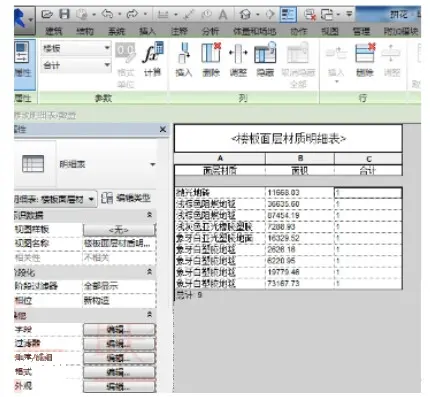This screenshot has width=430, height=397.
Task: Click the 编辑 button for 字段
Action: pos(119,330)
